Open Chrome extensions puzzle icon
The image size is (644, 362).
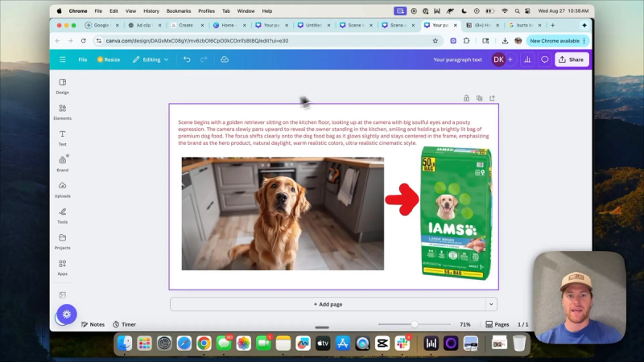pyautogui.click(x=467, y=41)
